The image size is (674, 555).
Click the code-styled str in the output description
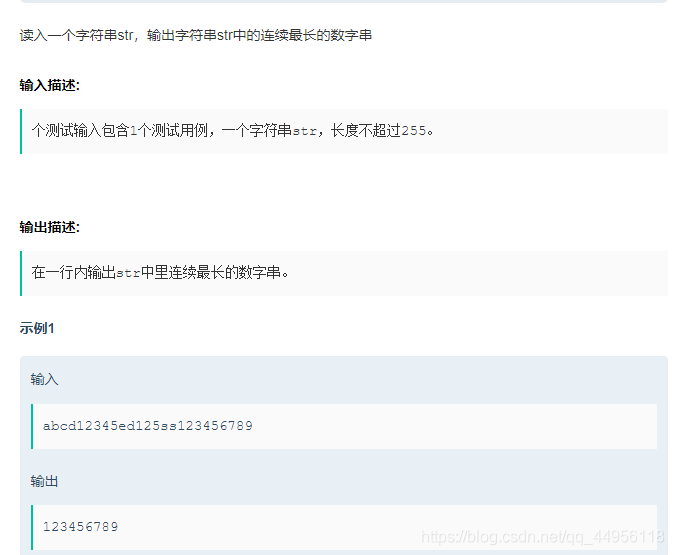tap(129, 273)
